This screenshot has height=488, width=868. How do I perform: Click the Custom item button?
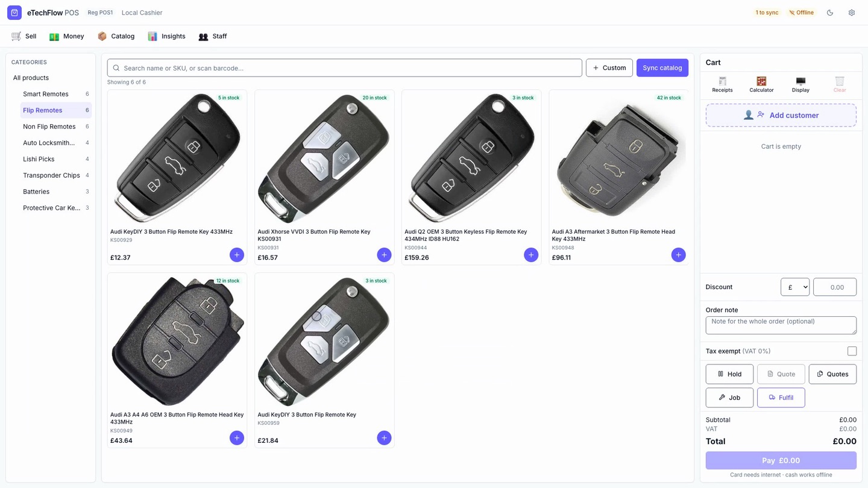609,68
